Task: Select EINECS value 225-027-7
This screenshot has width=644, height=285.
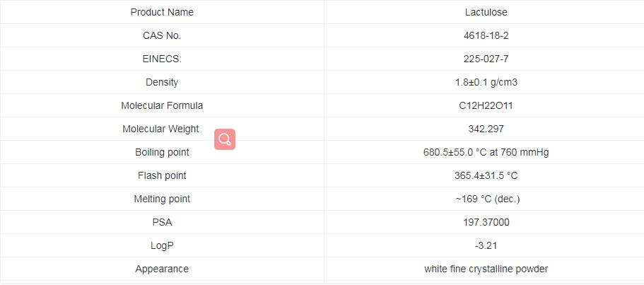Action: (486, 59)
